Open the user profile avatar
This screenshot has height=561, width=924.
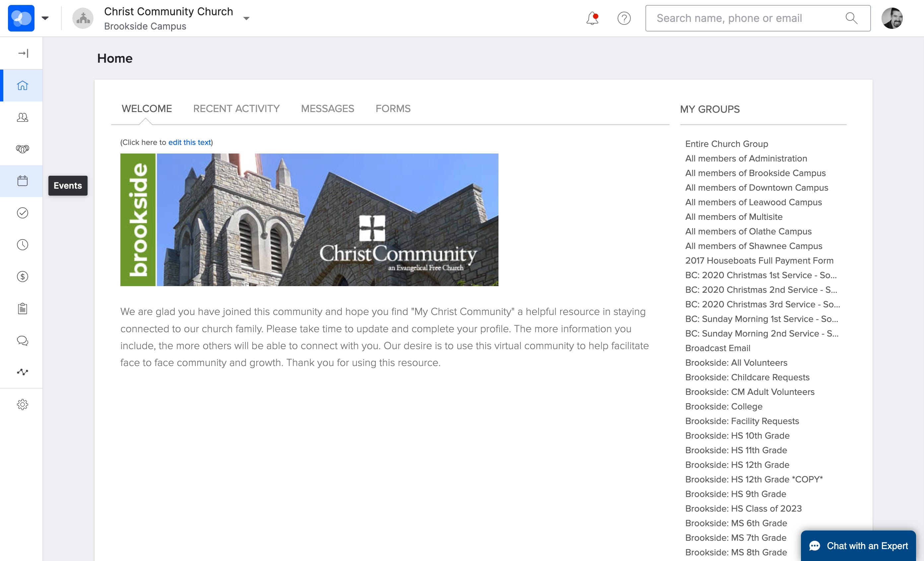point(892,18)
